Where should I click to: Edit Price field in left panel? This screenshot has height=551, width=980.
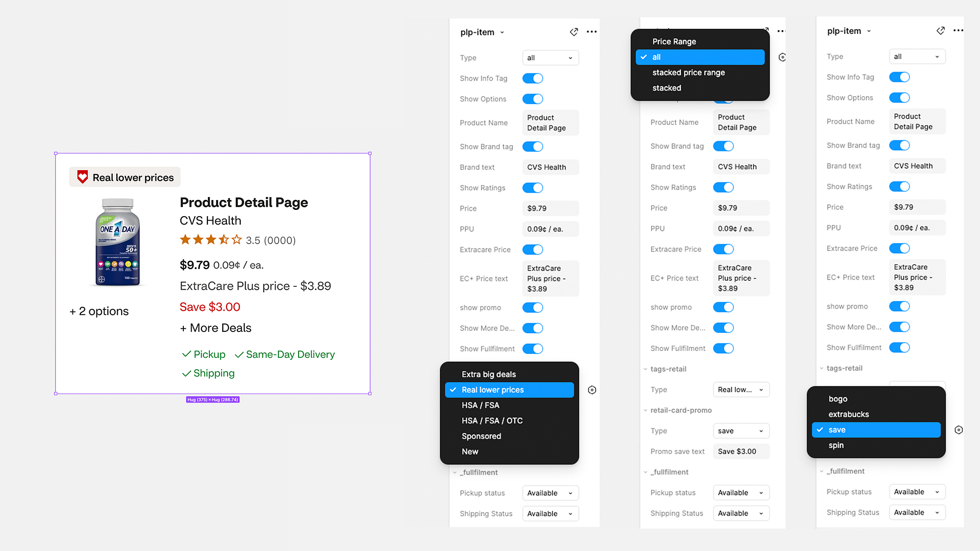pos(551,208)
